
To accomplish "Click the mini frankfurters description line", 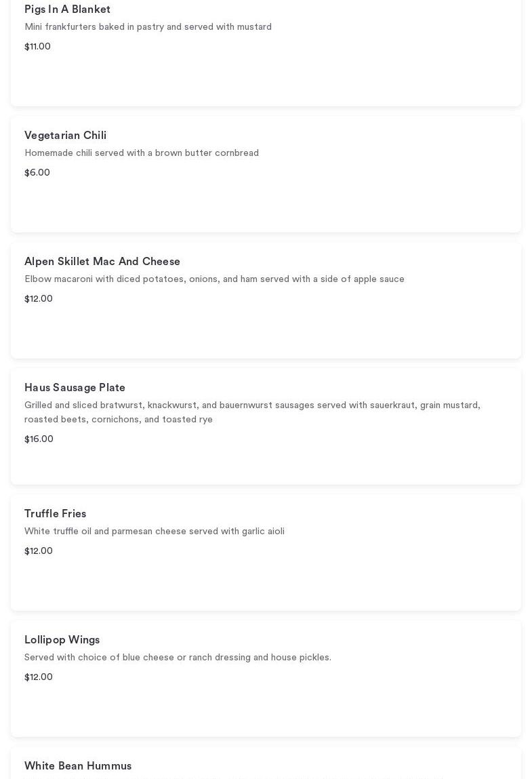I will [x=148, y=27].
